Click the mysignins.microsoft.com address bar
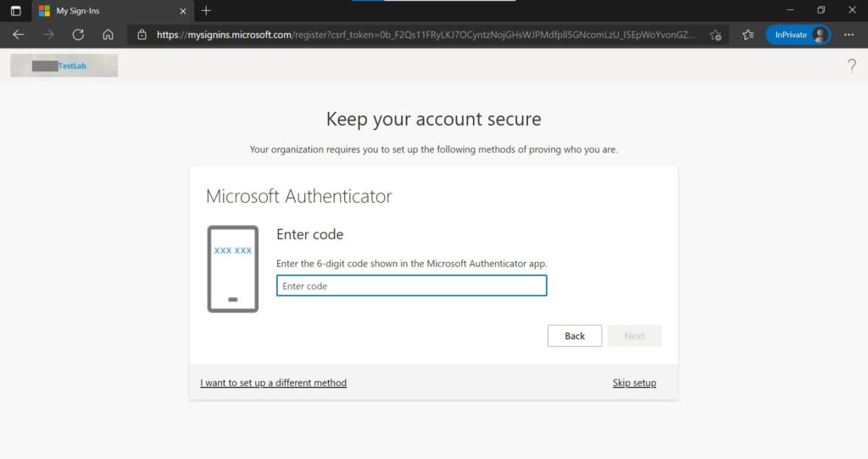 pyautogui.click(x=424, y=35)
